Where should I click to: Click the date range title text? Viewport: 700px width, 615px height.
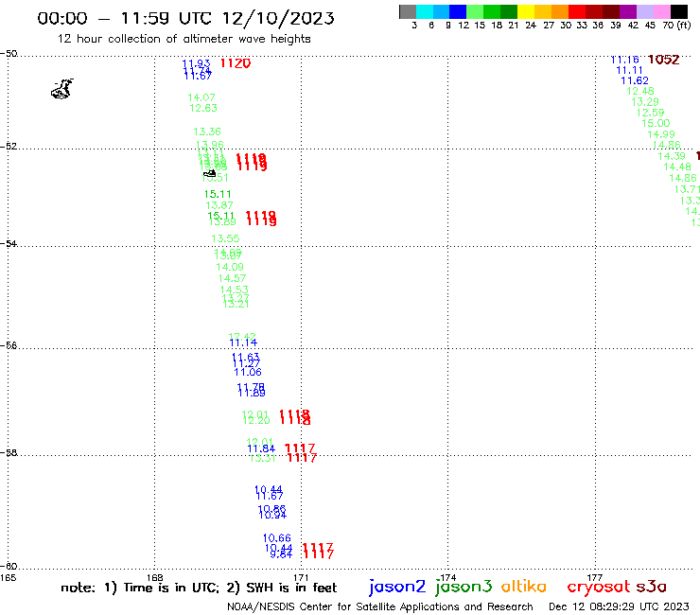click(185, 18)
